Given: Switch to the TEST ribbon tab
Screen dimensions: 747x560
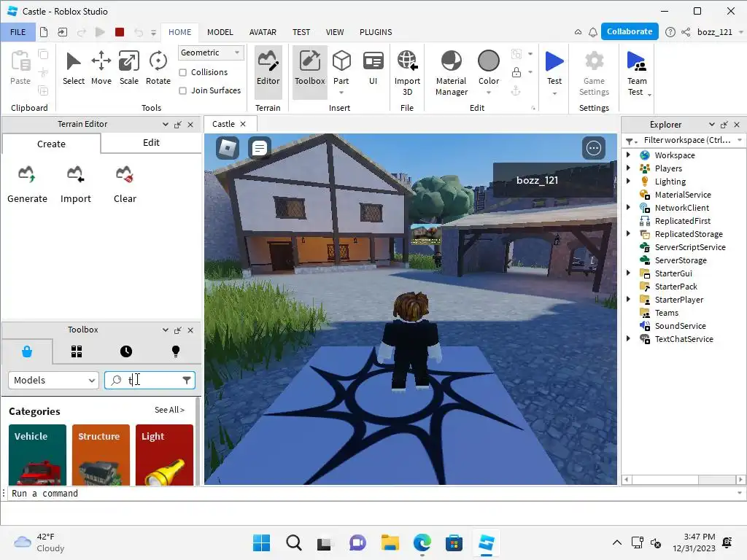Looking at the screenshot, I should (301, 32).
